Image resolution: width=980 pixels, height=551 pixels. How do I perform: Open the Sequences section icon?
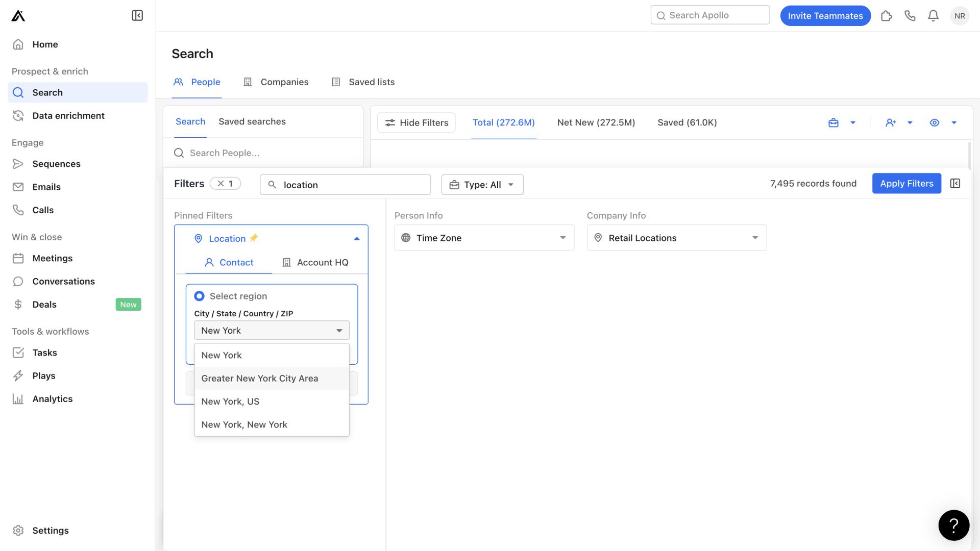(18, 163)
